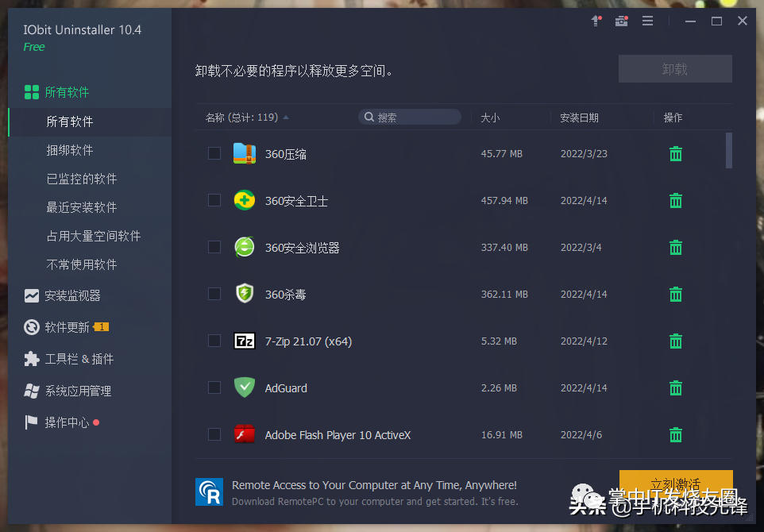Viewport: 764px width, 532px height.
Task: Click the program list scrollbar thumb
Action: (729, 150)
